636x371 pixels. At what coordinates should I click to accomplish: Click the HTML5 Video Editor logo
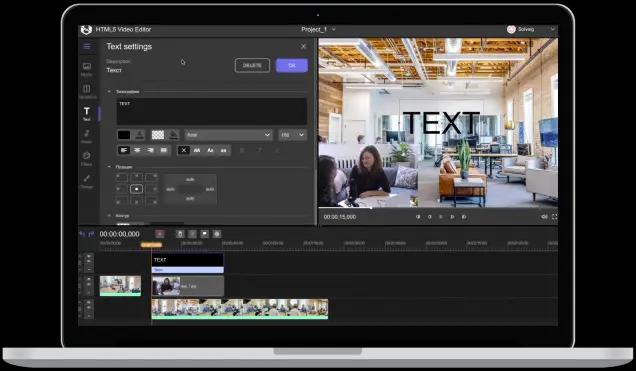(86, 30)
